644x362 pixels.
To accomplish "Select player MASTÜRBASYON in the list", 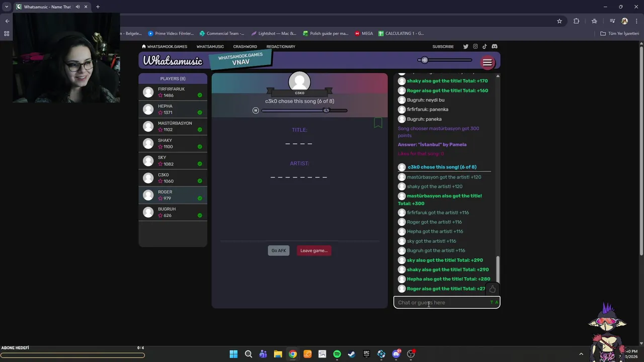I will click(x=173, y=126).
